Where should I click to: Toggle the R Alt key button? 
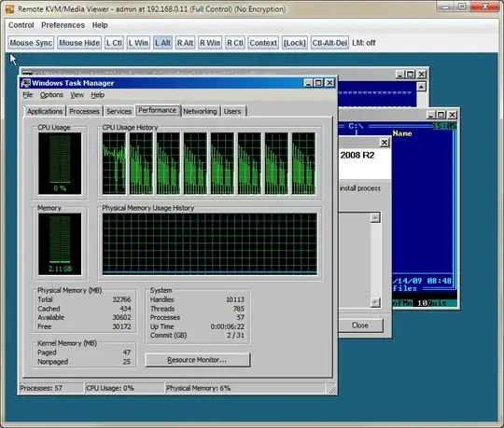[185, 43]
